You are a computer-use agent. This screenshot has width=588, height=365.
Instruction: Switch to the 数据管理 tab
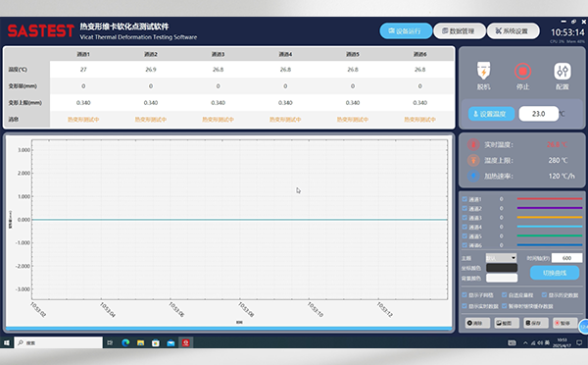[x=460, y=30]
